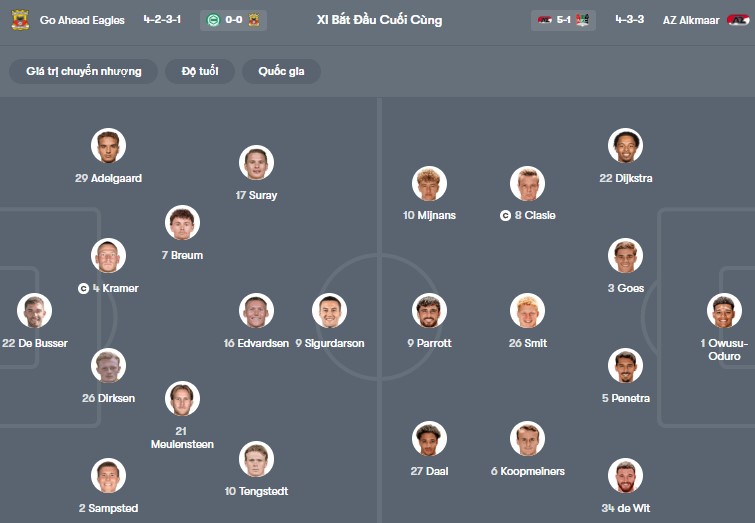Open goalkeeper De Busser's avatar
The width and height of the screenshot is (755, 523).
coord(35,311)
